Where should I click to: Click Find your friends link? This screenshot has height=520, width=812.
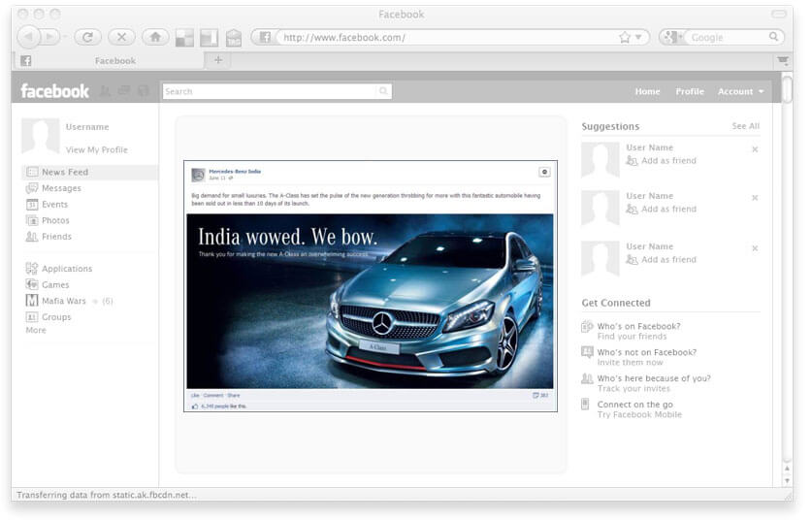[x=632, y=336]
